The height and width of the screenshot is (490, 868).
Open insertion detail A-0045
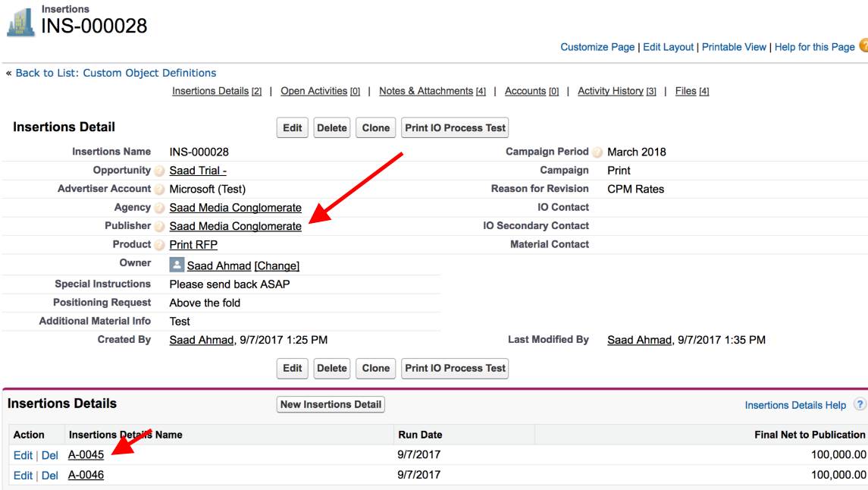tap(86, 455)
